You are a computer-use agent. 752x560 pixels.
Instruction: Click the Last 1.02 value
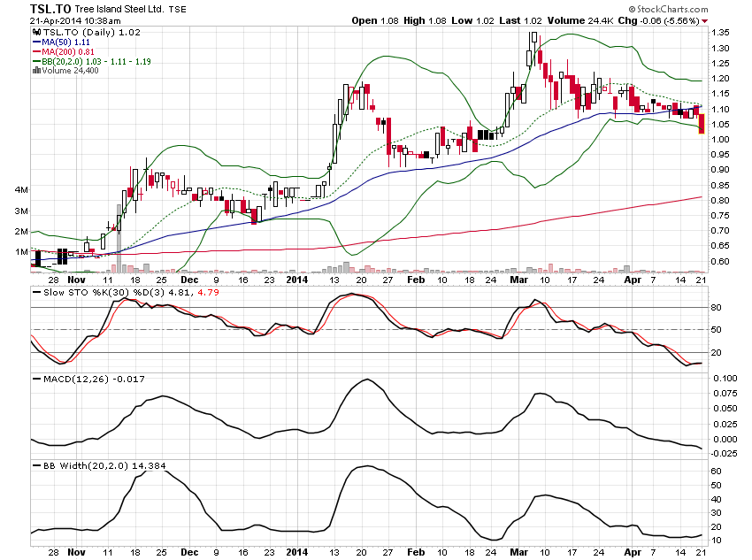(x=520, y=21)
